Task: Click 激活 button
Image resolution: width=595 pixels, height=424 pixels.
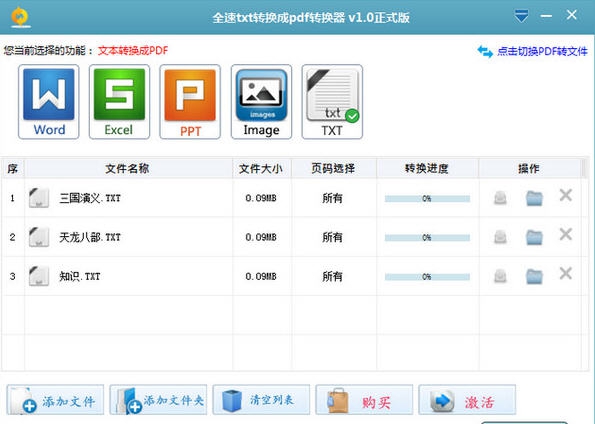Action: (467, 400)
